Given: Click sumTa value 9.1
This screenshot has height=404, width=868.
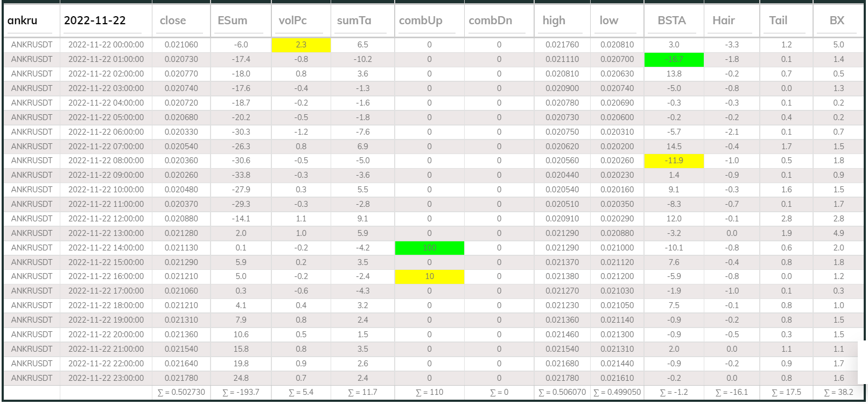Looking at the screenshot, I should [x=362, y=219].
